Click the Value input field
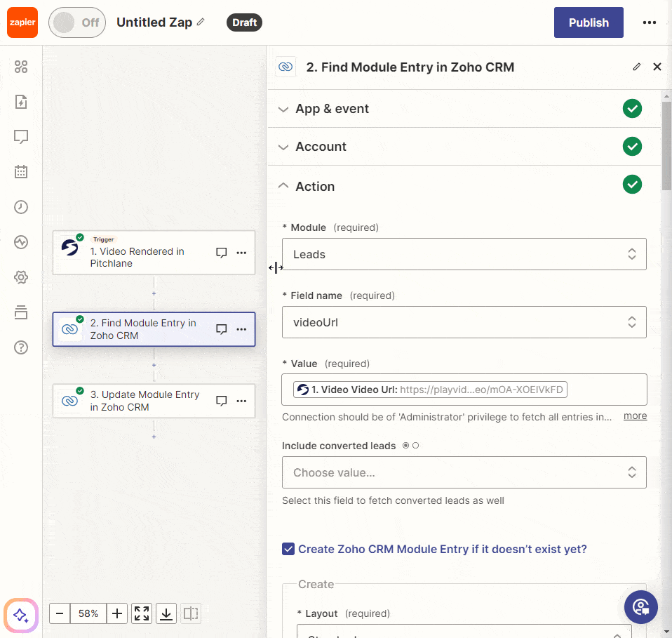Image resolution: width=672 pixels, height=638 pixels. coord(464,390)
